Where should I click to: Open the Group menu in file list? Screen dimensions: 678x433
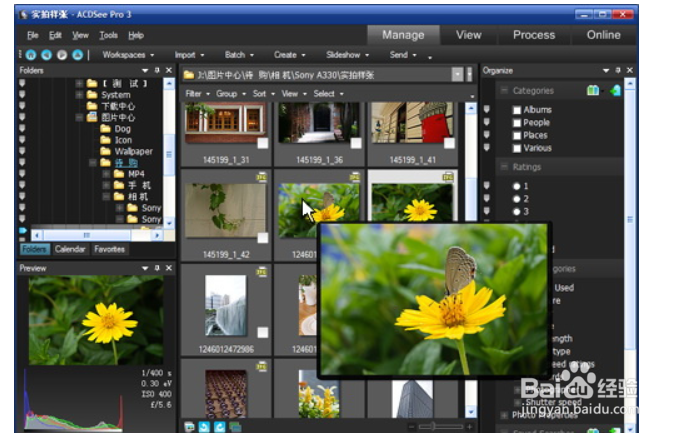click(x=231, y=93)
